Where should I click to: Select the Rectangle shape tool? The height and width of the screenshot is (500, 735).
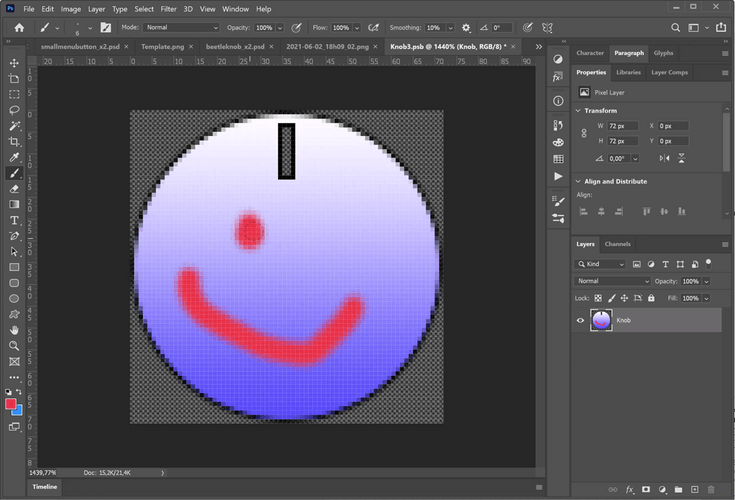14,267
